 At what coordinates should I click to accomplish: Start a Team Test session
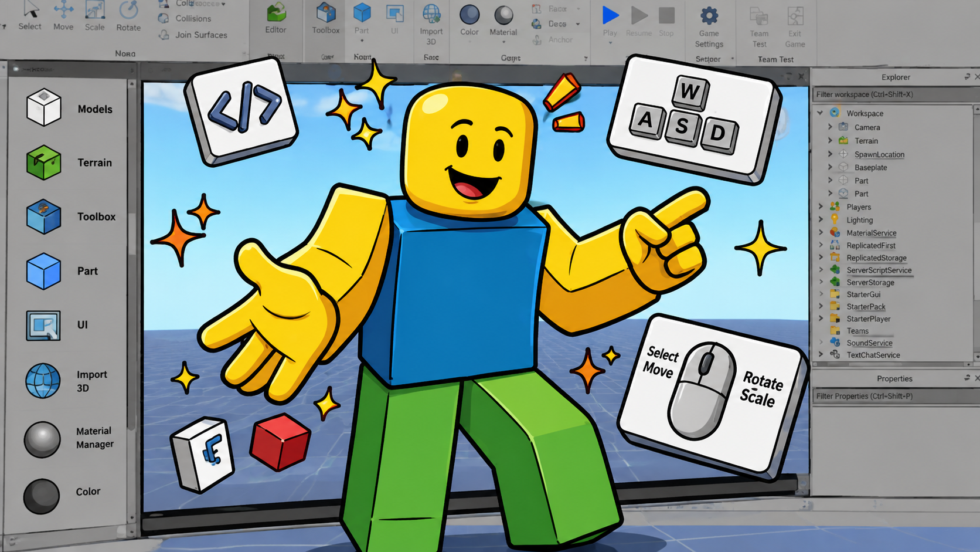759,27
